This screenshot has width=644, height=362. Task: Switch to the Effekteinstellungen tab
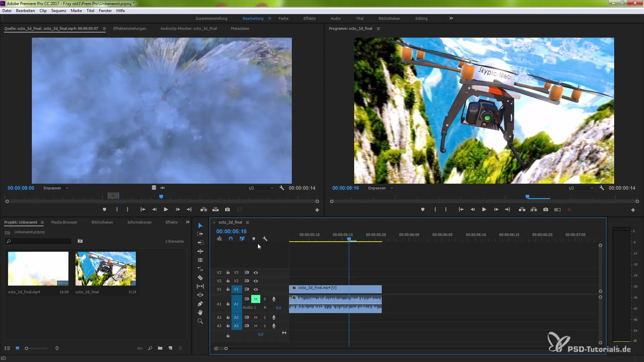(130, 28)
